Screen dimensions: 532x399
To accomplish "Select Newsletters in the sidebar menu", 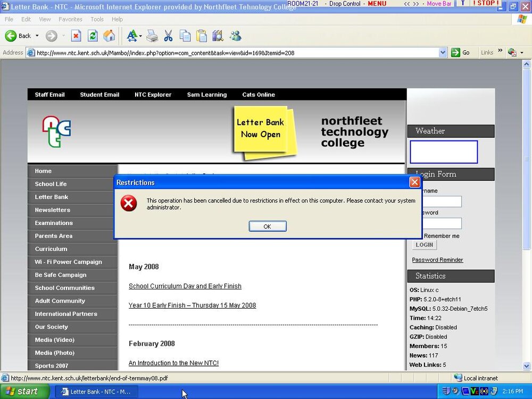I will (x=72, y=210).
